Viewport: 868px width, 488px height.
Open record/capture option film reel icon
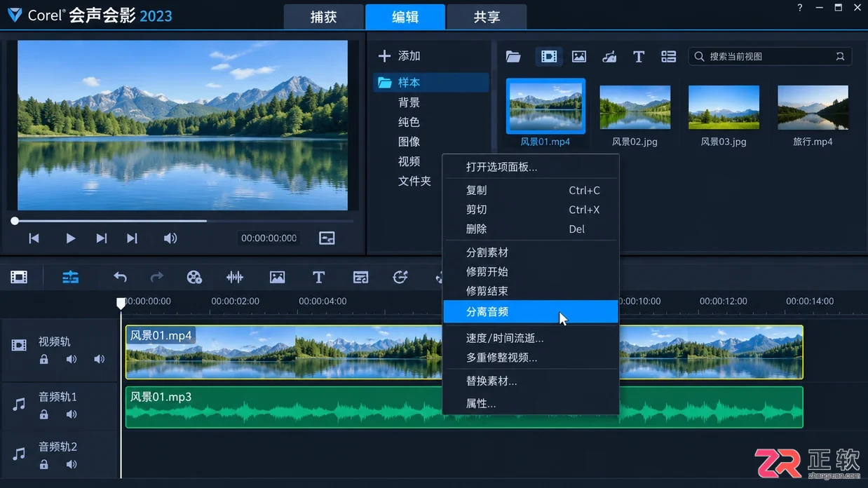[194, 278]
